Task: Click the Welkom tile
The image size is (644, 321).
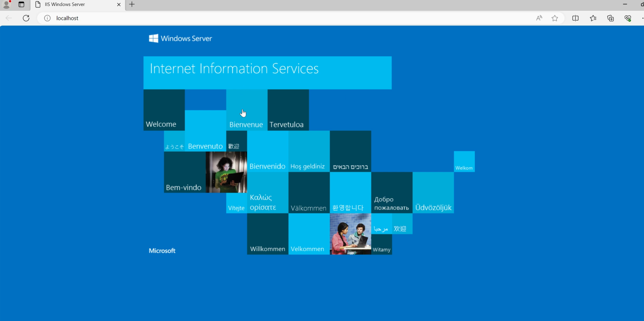Action: pyautogui.click(x=464, y=162)
